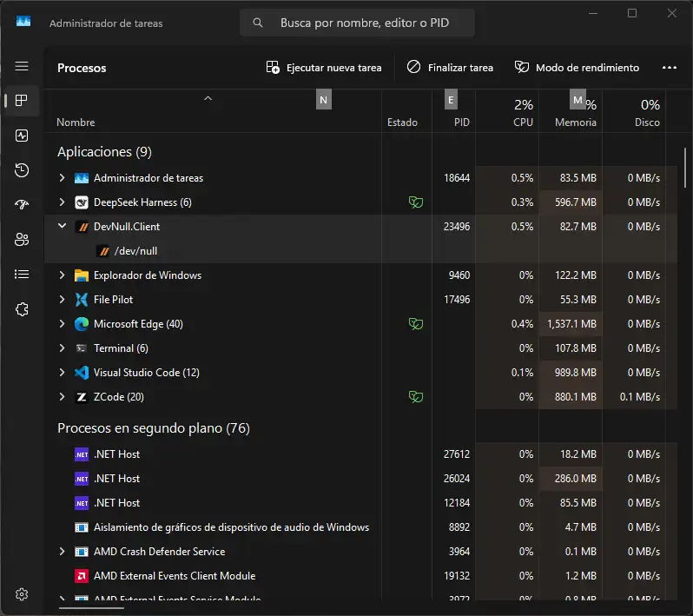Image resolution: width=693 pixels, height=616 pixels.
Task: Sort by the CPU column header
Action: [x=507, y=111]
